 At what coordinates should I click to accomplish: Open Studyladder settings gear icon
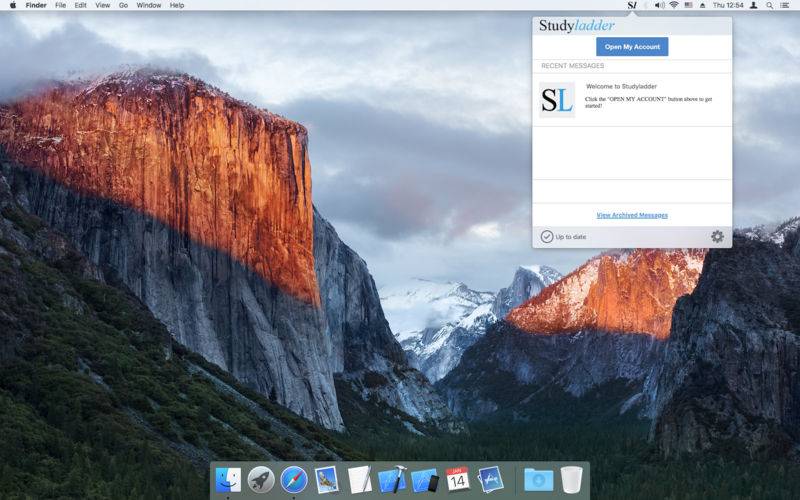(x=717, y=237)
